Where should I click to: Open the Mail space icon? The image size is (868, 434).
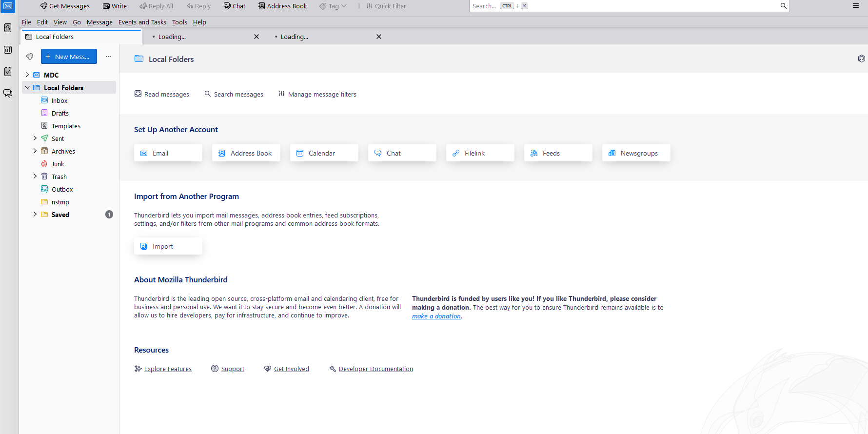click(x=8, y=6)
